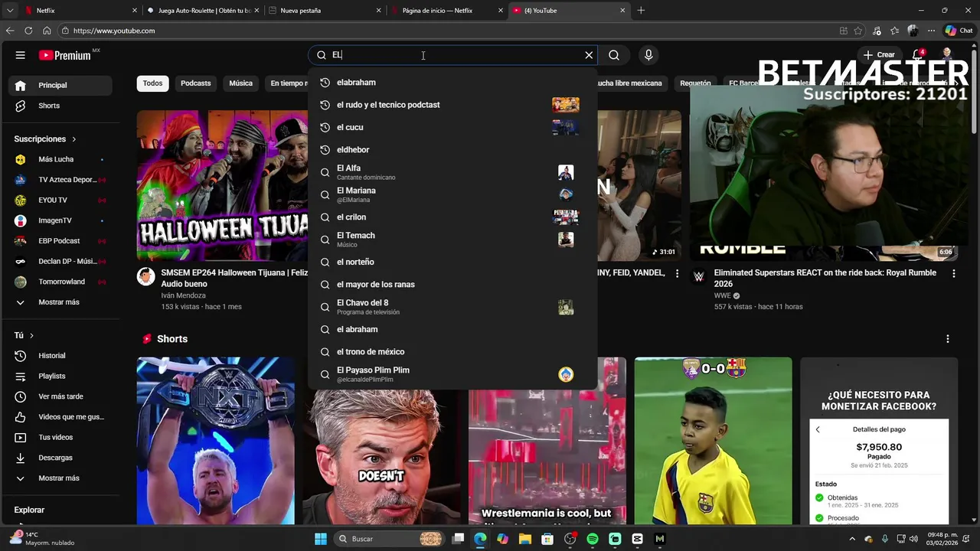Expand Suscripciones section arrow
Image resolution: width=980 pixels, height=551 pixels.
tap(74, 139)
